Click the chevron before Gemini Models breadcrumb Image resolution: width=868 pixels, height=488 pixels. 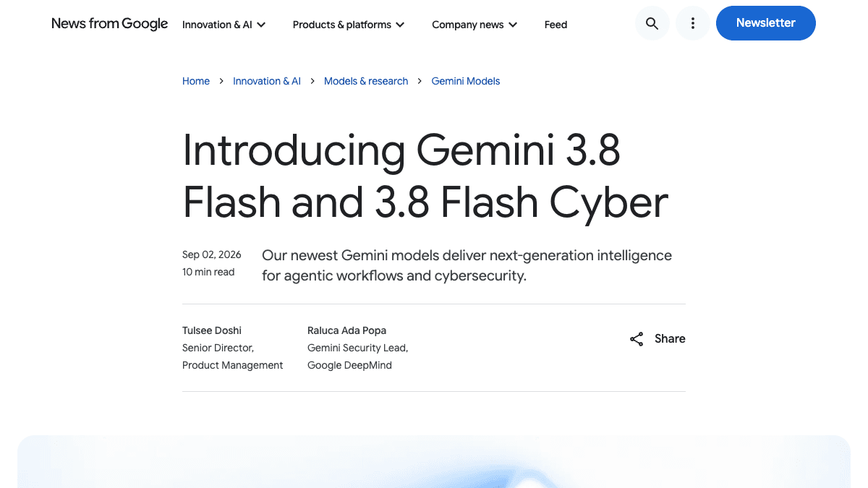[x=420, y=81]
